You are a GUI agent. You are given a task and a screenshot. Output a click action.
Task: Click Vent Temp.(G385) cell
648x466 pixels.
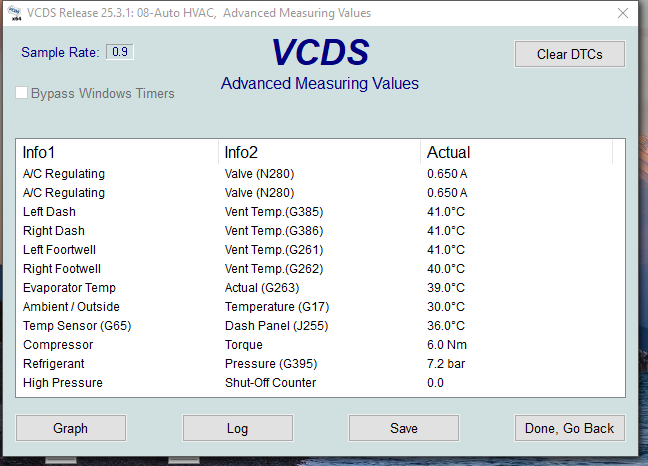tap(274, 212)
